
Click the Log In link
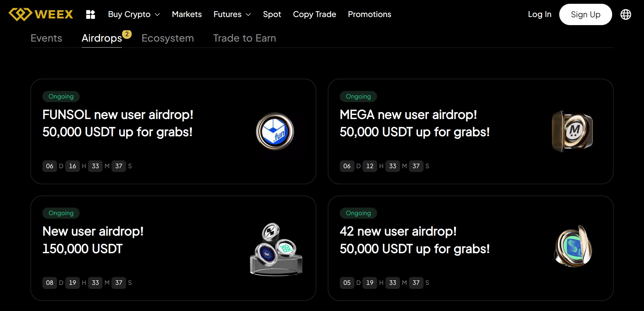539,14
